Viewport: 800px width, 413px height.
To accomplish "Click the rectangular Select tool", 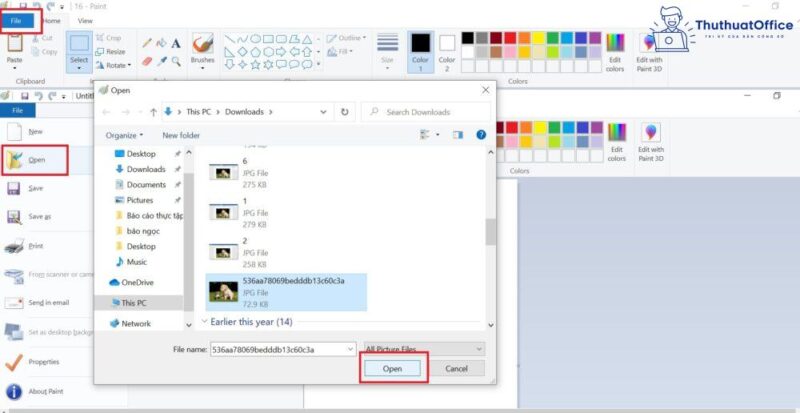I will click(79, 49).
